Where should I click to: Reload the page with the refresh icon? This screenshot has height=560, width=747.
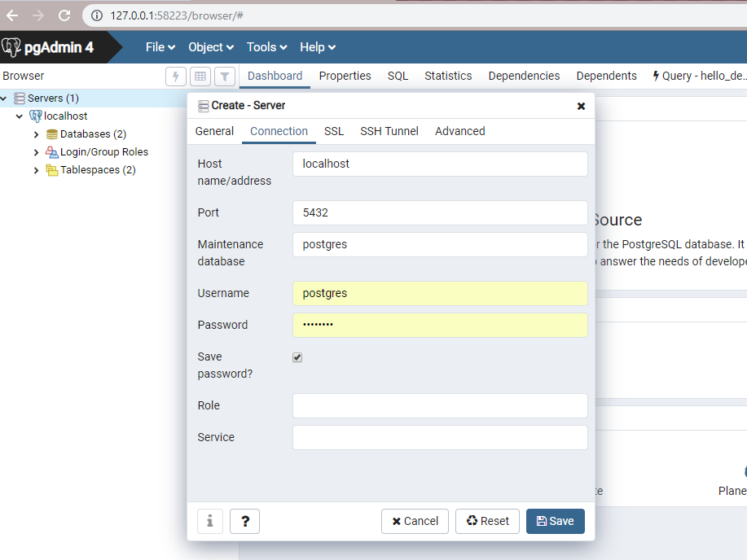(x=64, y=15)
